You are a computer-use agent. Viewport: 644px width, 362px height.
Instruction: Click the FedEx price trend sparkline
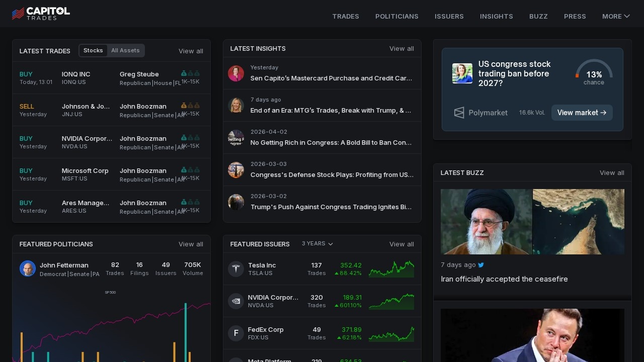391,333
